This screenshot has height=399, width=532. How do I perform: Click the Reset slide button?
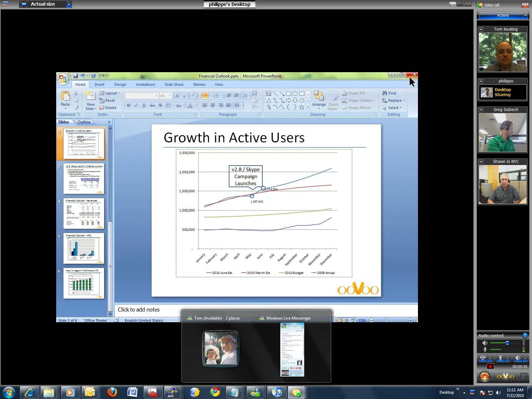pyautogui.click(x=107, y=100)
